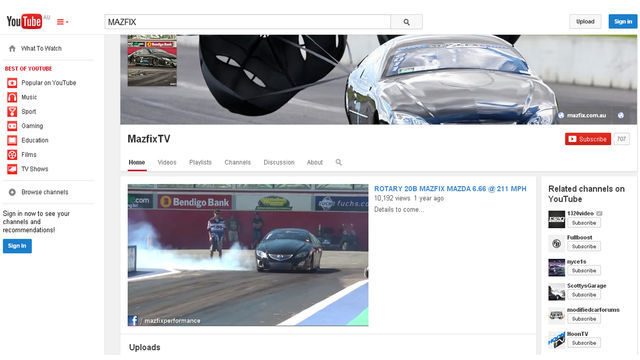The width and height of the screenshot is (640, 360).
Task: Open the Education category link
Action: [35, 140]
